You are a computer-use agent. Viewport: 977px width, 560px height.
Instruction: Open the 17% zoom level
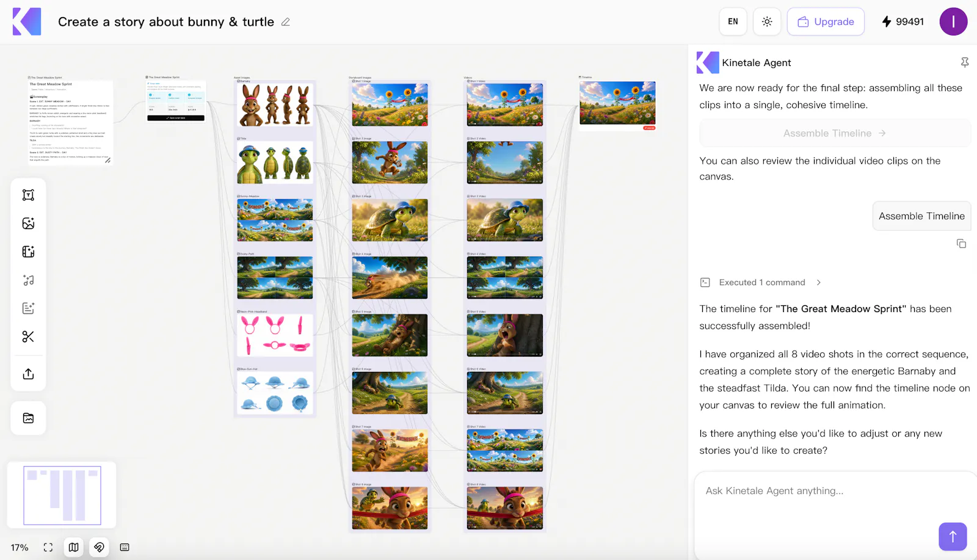tap(20, 548)
